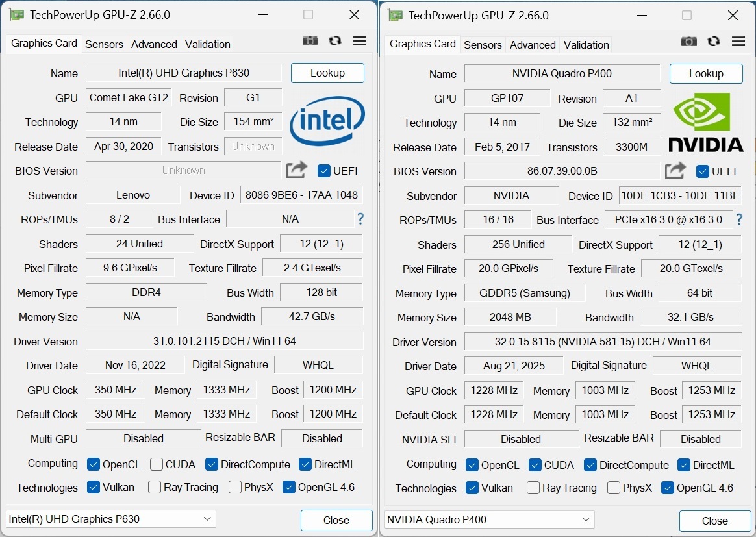
Task: Select Graphics Card tab in NVIDIA window
Action: (422, 44)
